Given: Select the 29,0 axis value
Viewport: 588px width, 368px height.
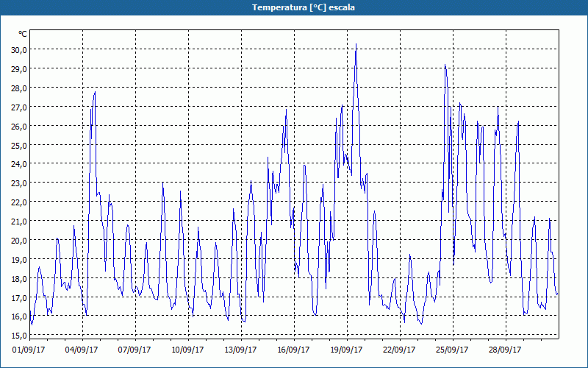Looking at the screenshot, I should click(19, 68).
